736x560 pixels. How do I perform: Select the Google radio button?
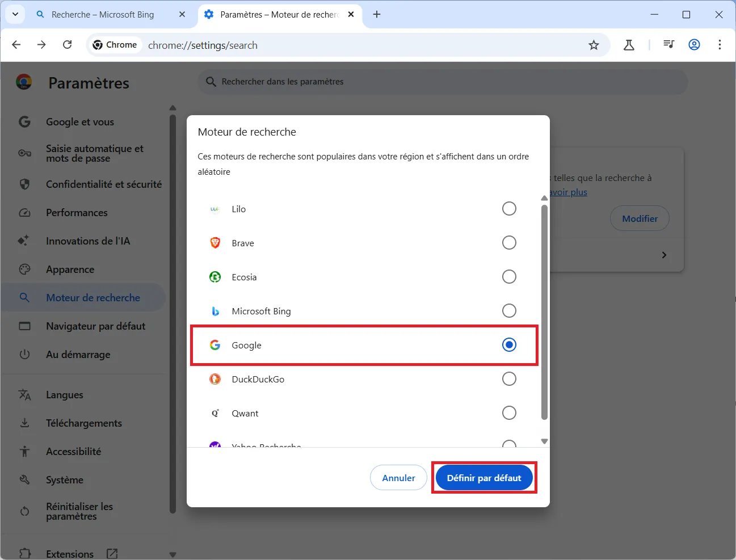509,345
